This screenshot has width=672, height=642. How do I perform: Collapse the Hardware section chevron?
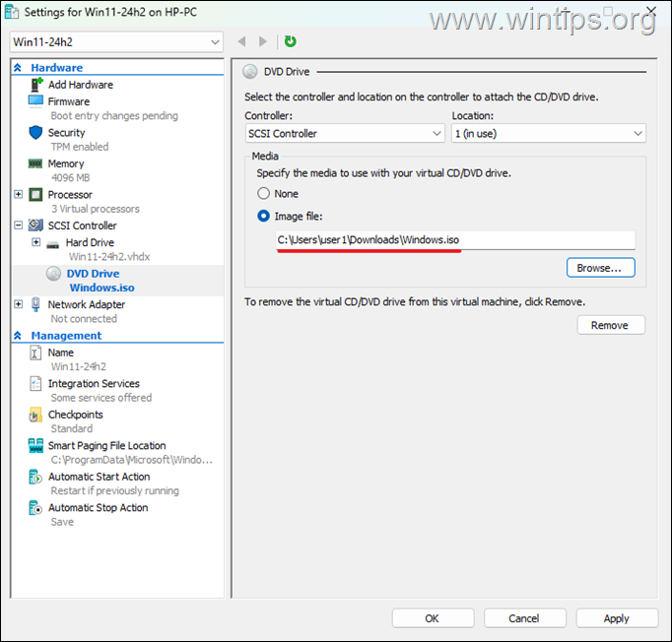18,68
